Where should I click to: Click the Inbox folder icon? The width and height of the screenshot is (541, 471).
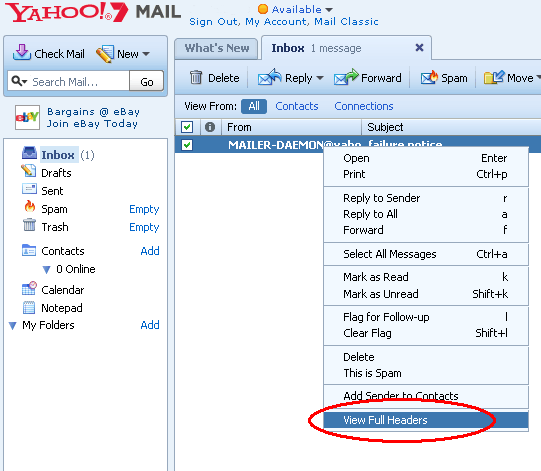click(x=29, y=153)
